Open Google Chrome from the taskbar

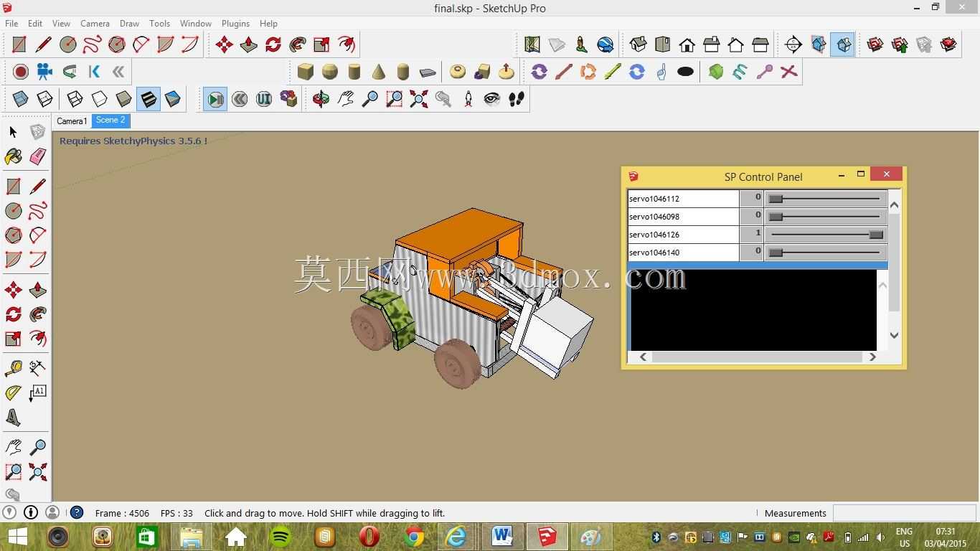pyautogui.click(x=414, y=537)
